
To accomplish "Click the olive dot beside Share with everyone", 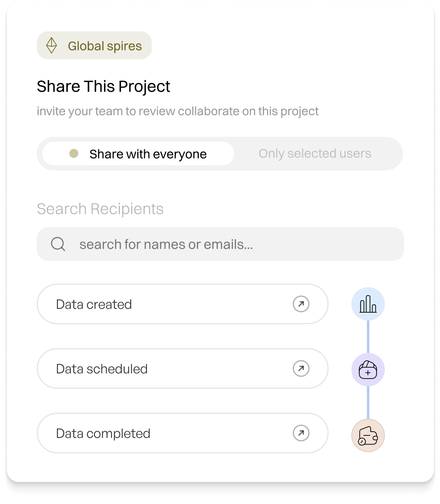I will pyautogui.click(x=74, y=153).
